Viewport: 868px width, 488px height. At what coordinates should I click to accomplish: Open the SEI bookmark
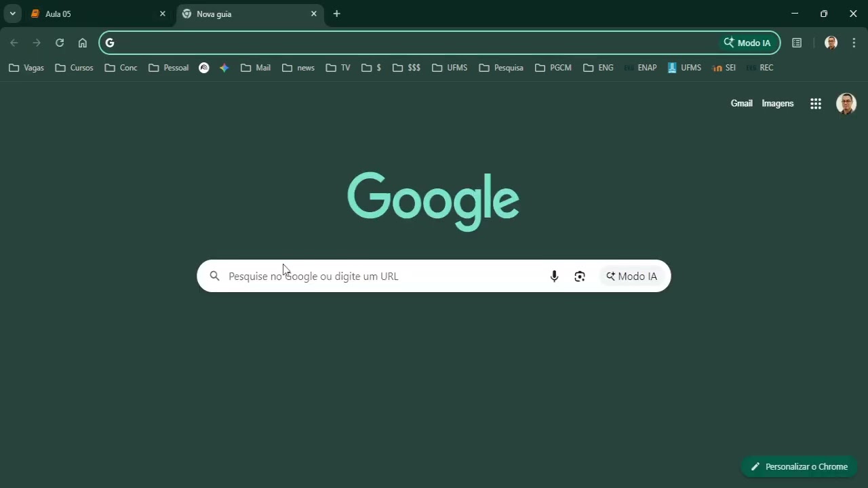[x=724, y=68]
